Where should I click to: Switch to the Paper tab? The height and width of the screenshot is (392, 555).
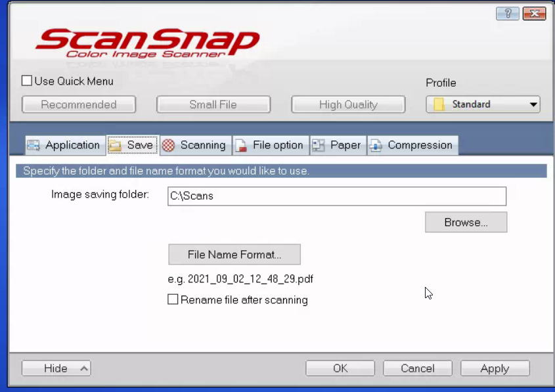[x=338, y=145]
